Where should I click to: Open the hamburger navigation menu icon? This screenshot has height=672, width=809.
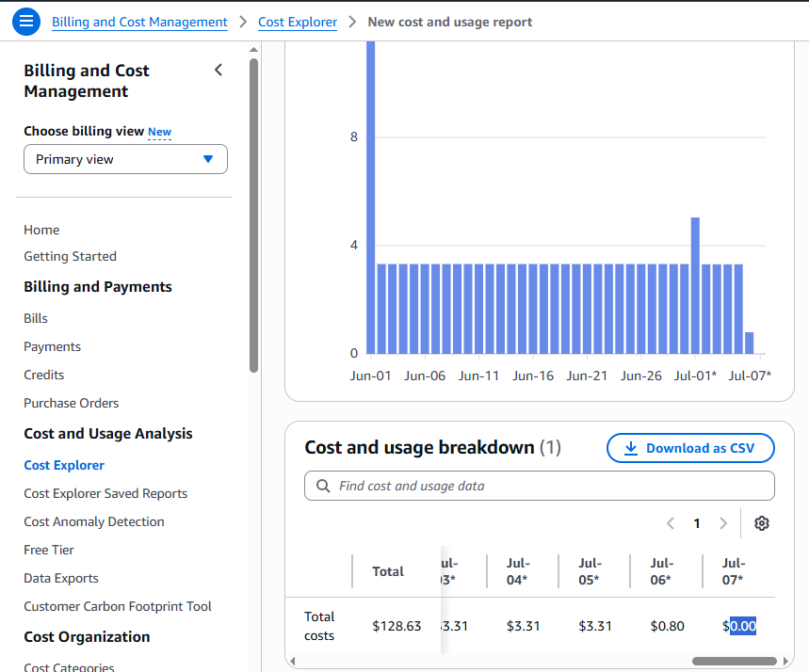click(26, 22)
